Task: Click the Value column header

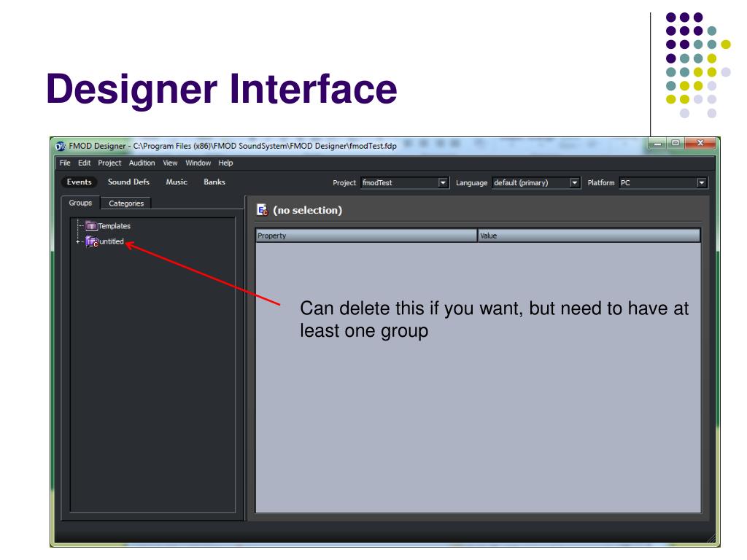Action: 589,236
